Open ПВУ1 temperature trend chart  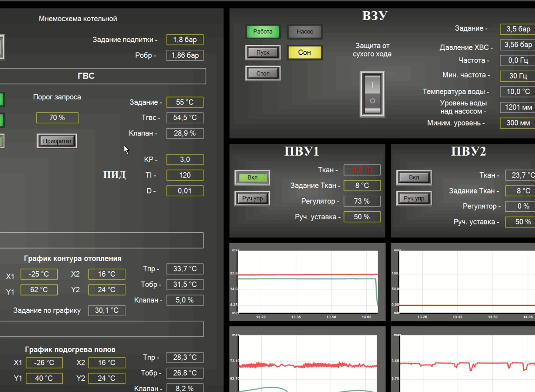307,282
